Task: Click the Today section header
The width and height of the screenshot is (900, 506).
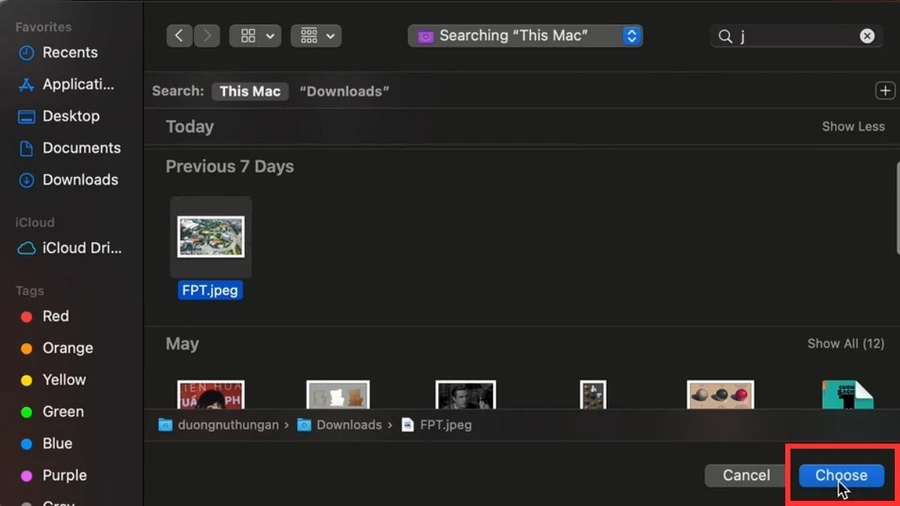Action: click(x=189, y=126)
